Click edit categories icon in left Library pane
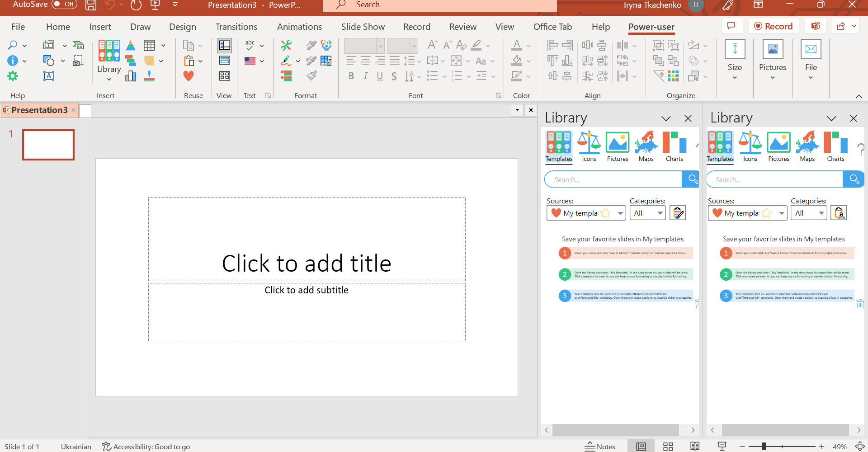The height and width of the screenshot is (452, 868). pyautogui.click(x=678, y=213)
